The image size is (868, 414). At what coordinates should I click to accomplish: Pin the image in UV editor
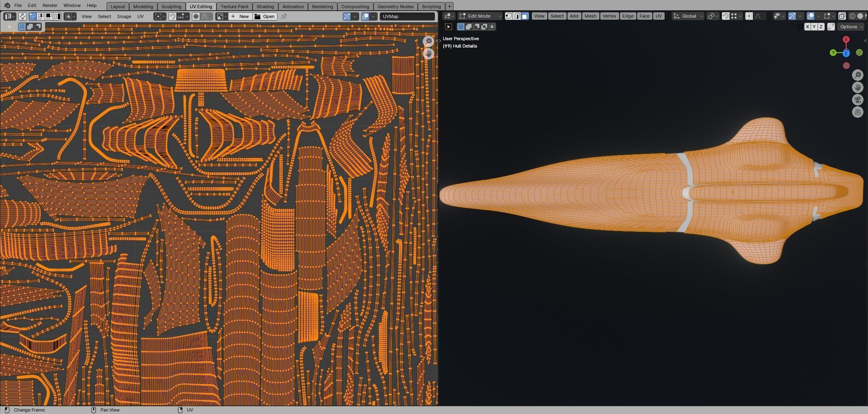(x=284, y=16)
